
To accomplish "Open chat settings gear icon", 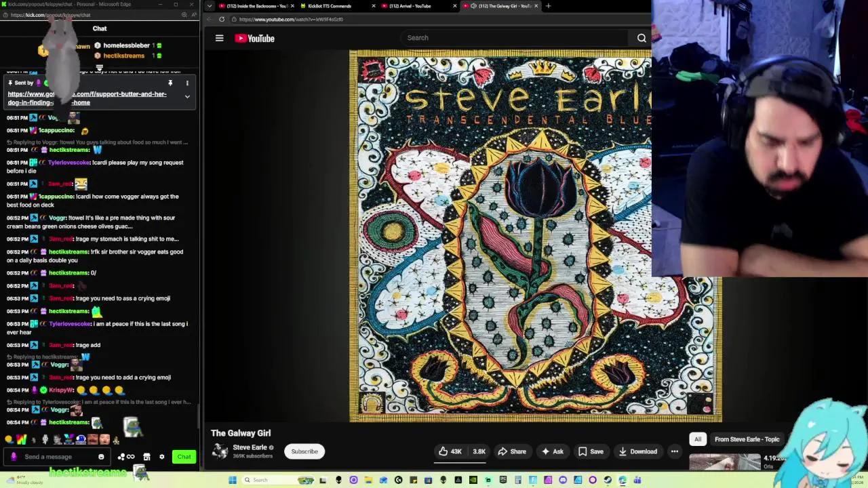I will click(x=161, y=457).
